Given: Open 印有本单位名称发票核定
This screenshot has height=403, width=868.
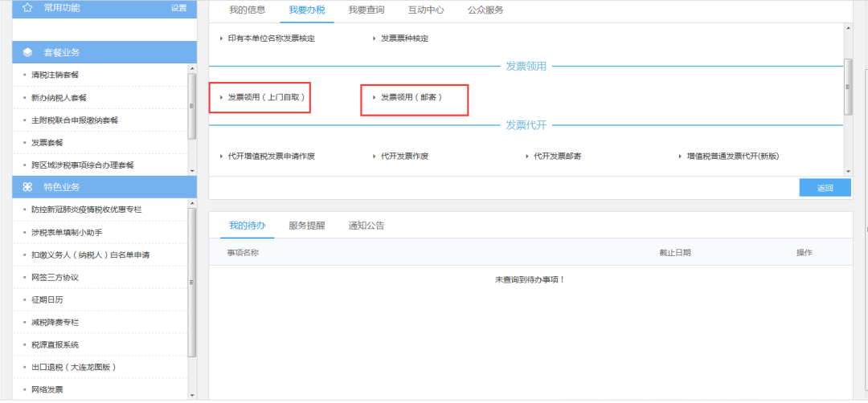Looking at the screenshot, I should [x=272, y=39].
